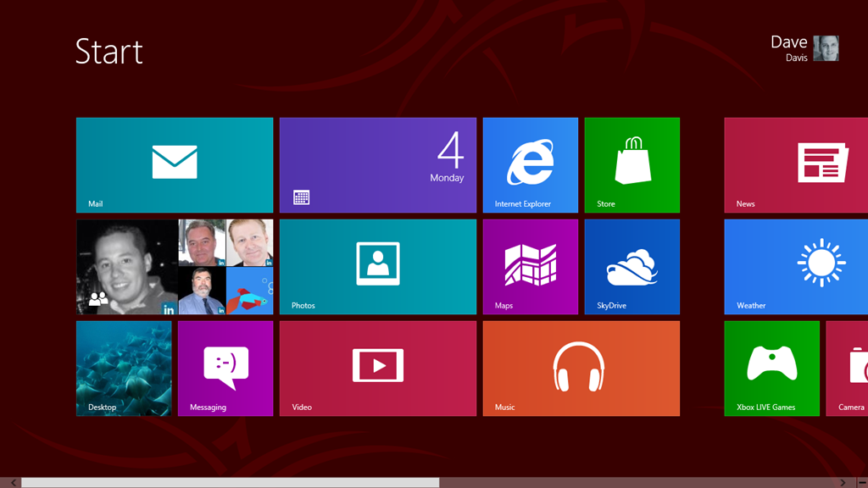
Task: Open the Photos tile
Action: click(x=378, y=267)
